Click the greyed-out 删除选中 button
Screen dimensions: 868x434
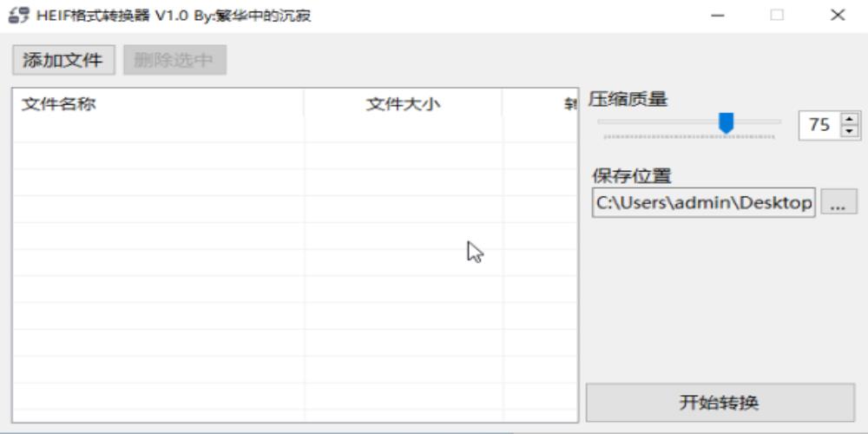click(x=174, y=60)
